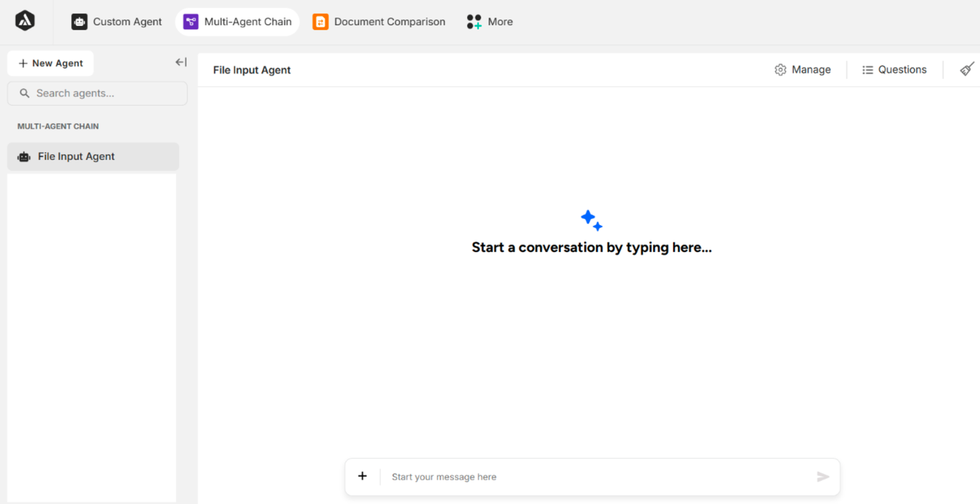Open the Custom Agent tab

[127, 22]
